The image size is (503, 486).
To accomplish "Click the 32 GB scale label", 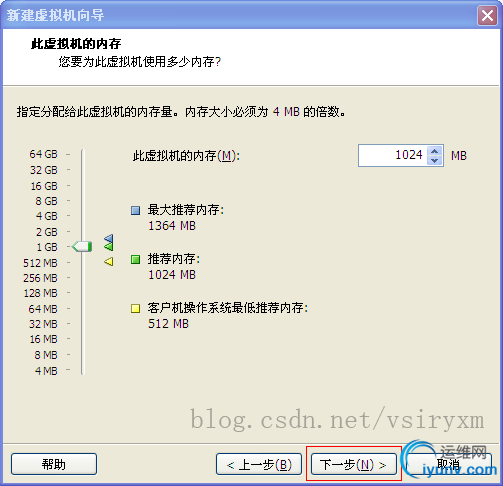I will coord(44,170).
